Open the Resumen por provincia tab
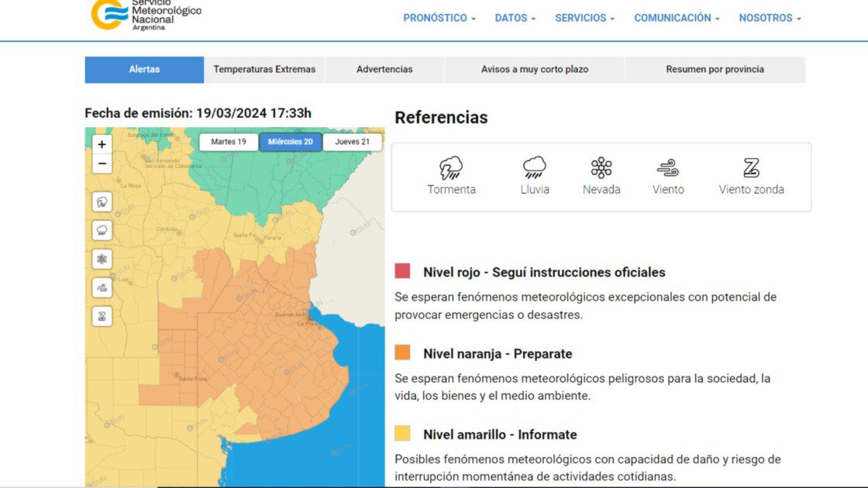This screenshot has width=868, height=488. pos(714,69)
